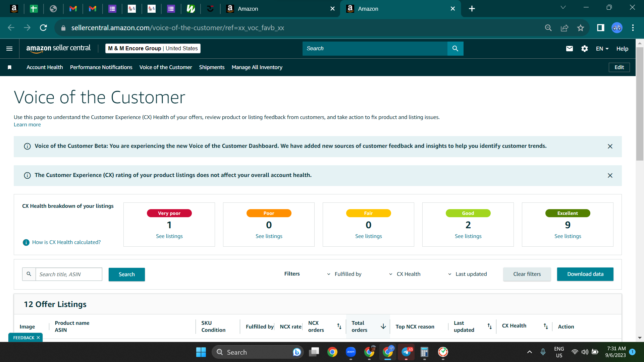Close the FEEDBACK tab x
Image resolution: width=644 pixels, height=362 pixels.
(38, 338)
